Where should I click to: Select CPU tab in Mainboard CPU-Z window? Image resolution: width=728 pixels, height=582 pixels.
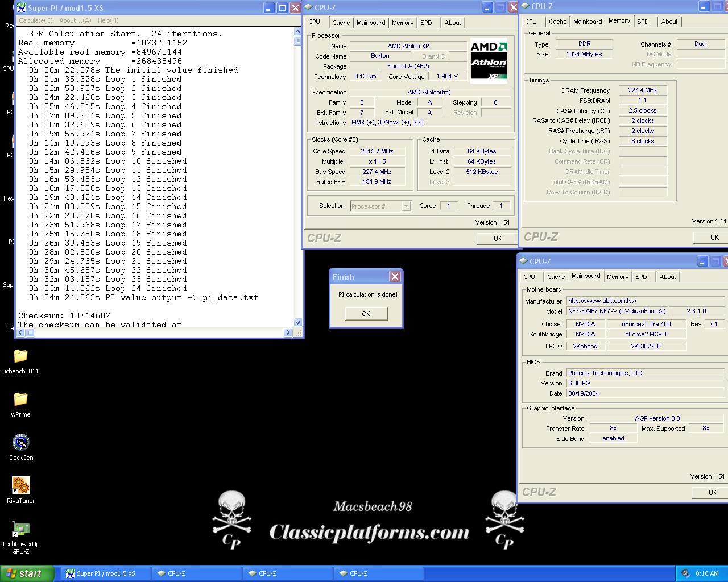click(x=529, y=277)
